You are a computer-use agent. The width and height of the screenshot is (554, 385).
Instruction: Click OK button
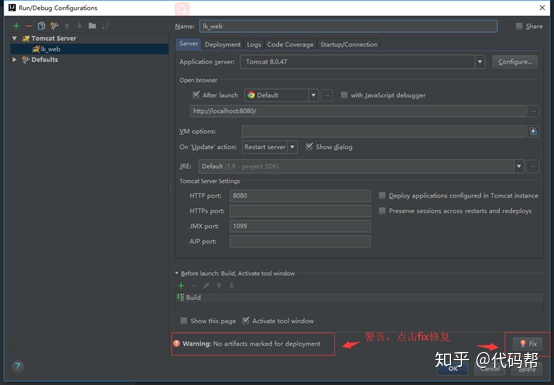coord(453,369)
